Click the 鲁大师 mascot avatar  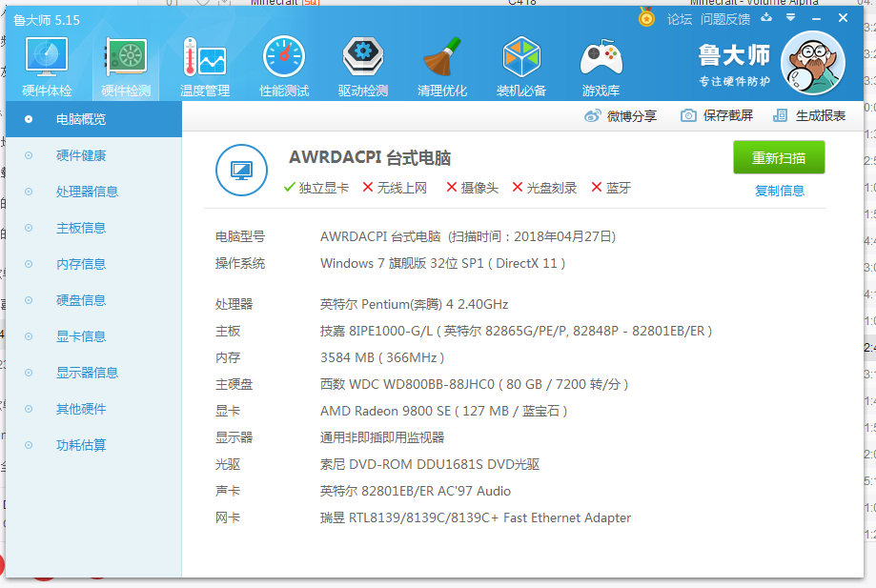click(x=813, y=63)
